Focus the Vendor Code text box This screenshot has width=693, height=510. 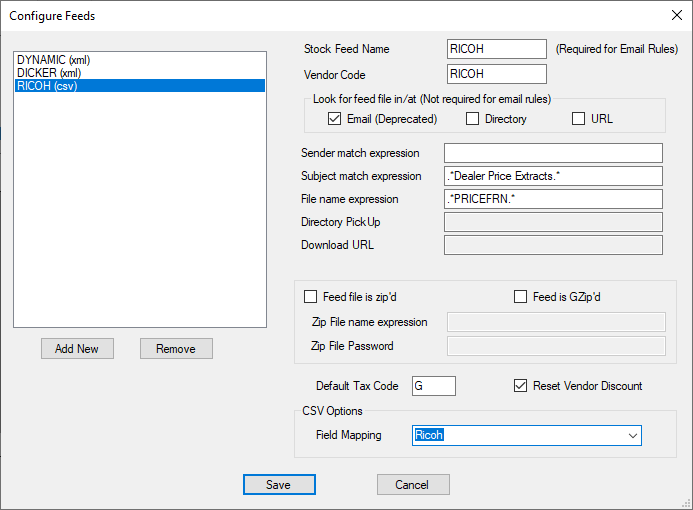[x=497, y=74]
